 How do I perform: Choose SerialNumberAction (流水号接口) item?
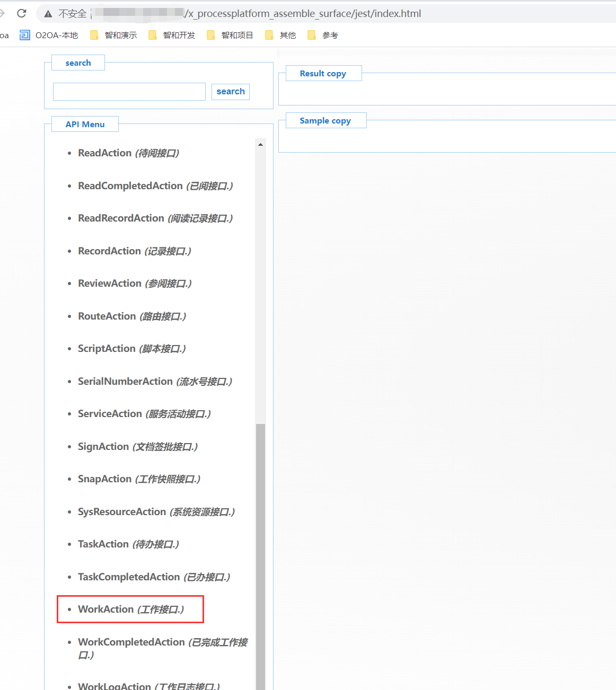click(155, 382)
